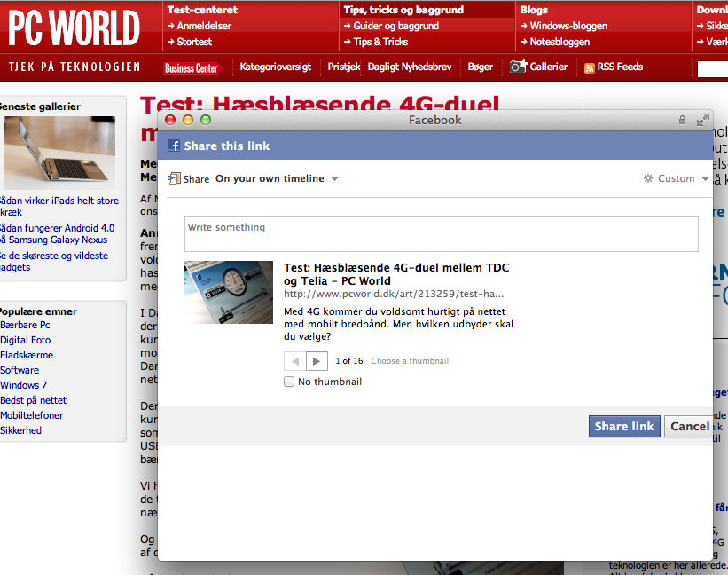Open Notesbloggen menu item

coord(560,42)
